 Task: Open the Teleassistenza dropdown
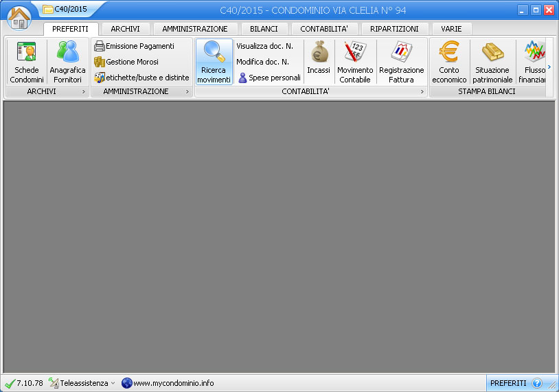point(82,383)
